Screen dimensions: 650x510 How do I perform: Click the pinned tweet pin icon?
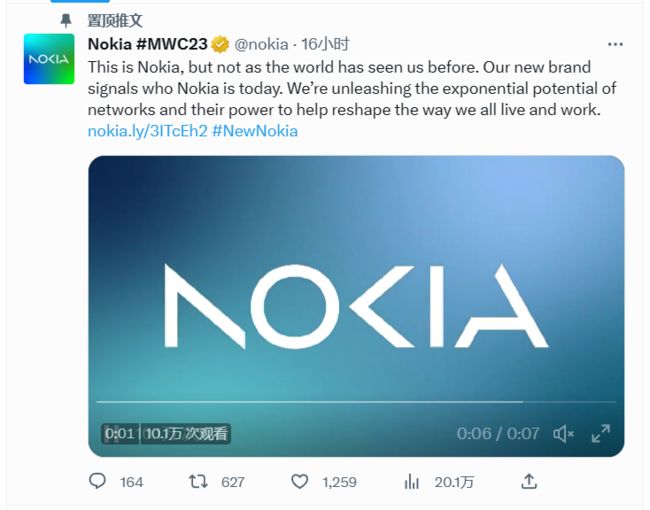click(65, 20)
